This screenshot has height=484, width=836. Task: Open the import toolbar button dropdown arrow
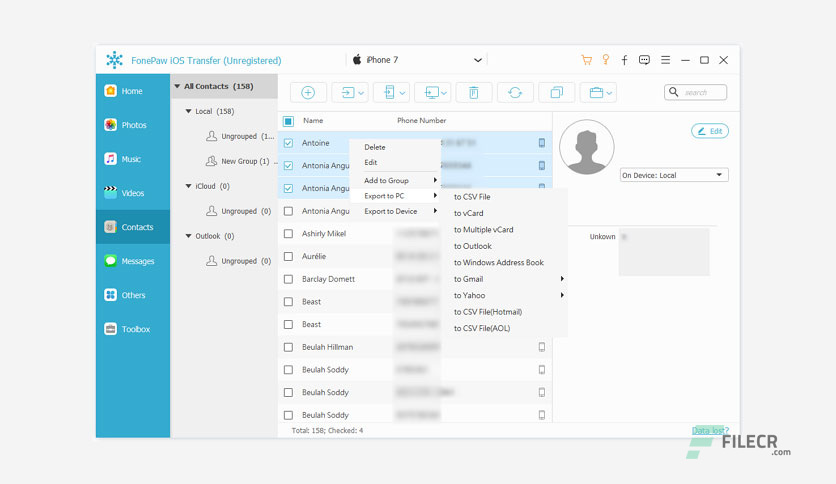point(361,93)
